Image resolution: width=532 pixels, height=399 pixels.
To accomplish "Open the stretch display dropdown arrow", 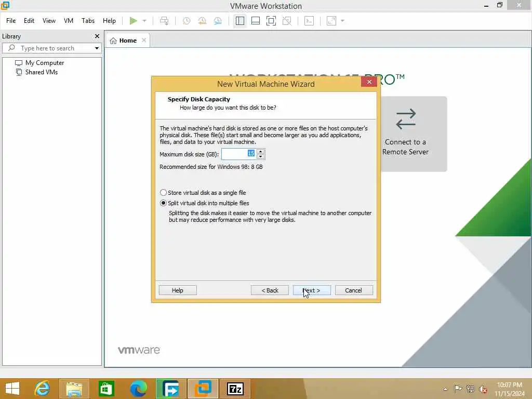I will click(342, 21).
